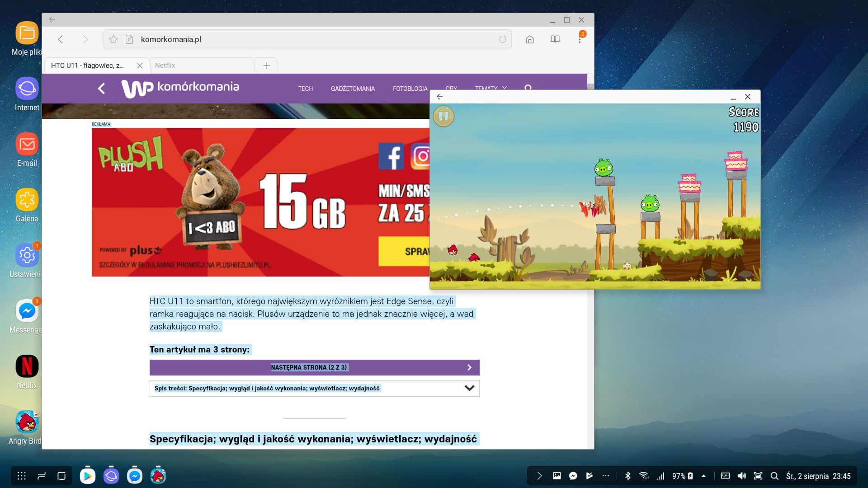
Task: Click the Facebook logo in the ad
Action: pyautogui.click(x=391, y=156)
